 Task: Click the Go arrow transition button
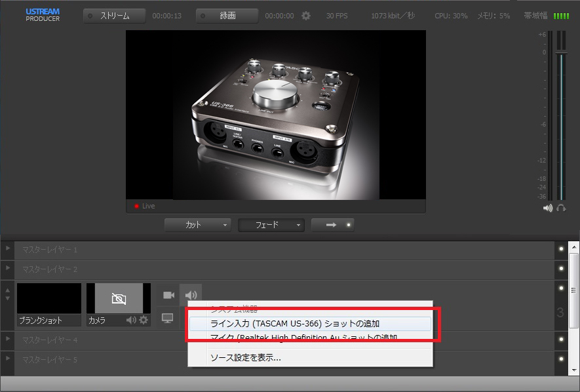[x=332, y=225]
